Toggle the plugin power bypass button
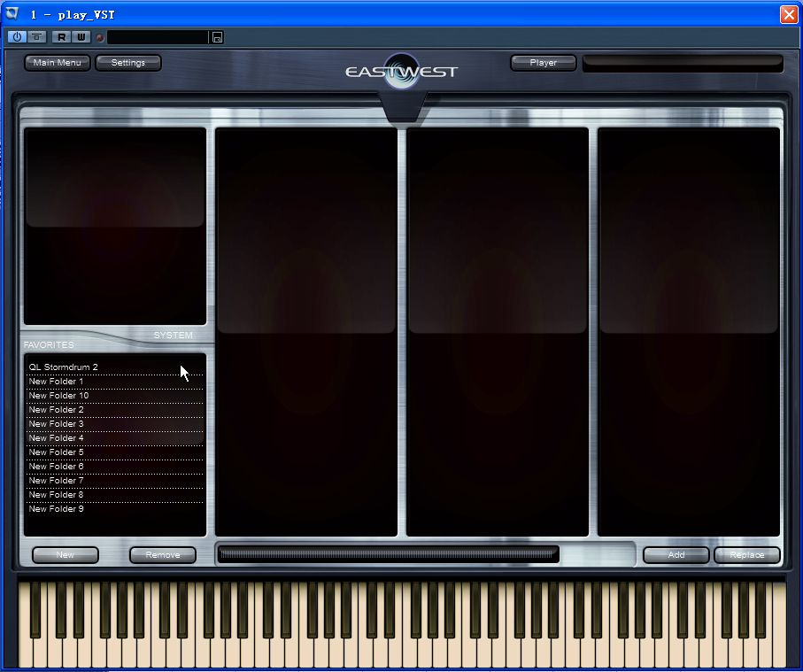803x672 pixels. pos(17,37)
